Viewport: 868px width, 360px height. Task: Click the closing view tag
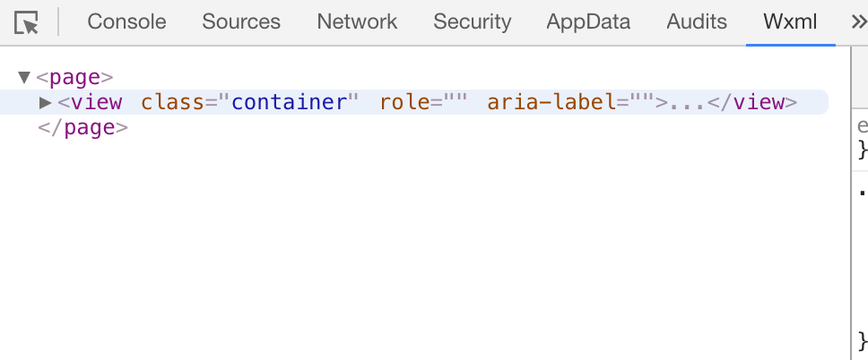751,102
